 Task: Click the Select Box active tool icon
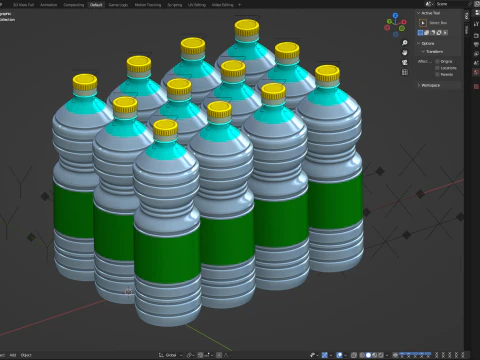tap(423, 23)
